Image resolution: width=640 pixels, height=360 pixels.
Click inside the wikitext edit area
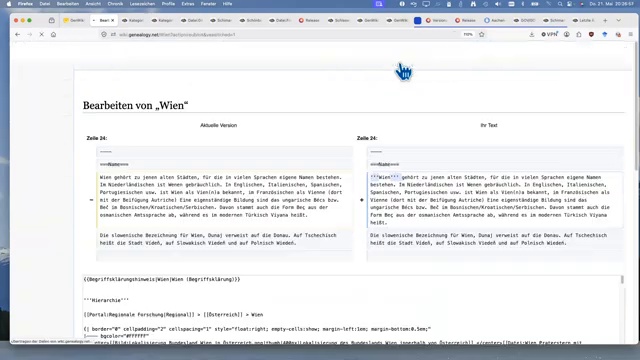pos(351,309)
